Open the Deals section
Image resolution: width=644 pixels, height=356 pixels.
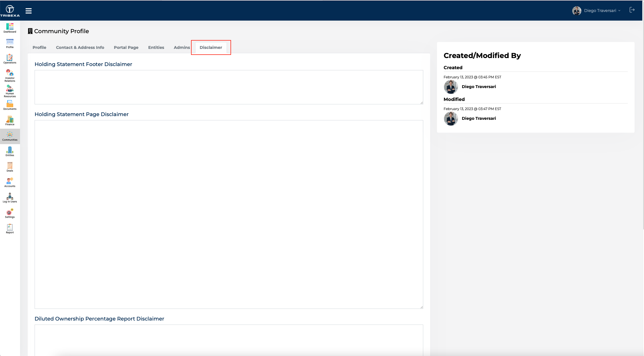click(x=9, y=166)
